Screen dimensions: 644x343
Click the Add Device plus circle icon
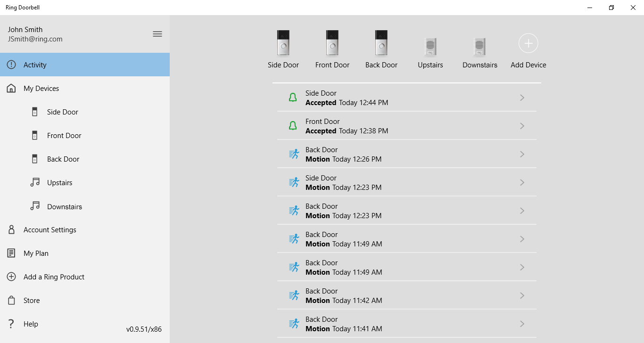(528, 43)
